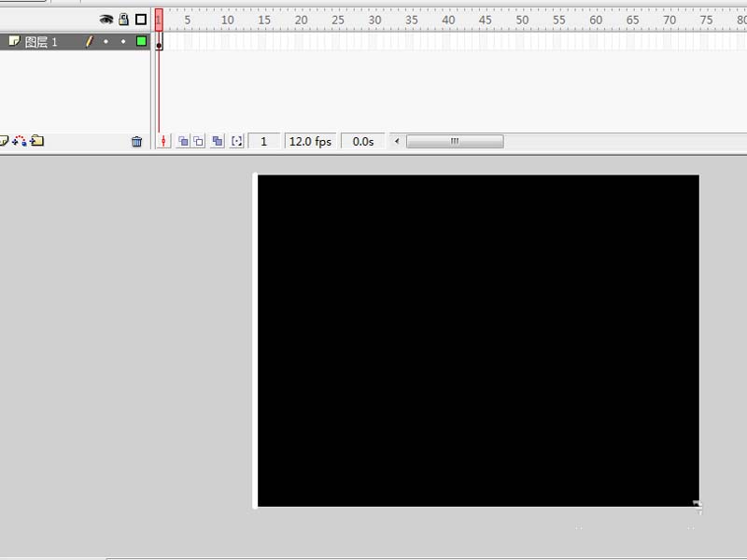
Task: Click frame 65 on the timeline ruler
Action: (633, 20)
